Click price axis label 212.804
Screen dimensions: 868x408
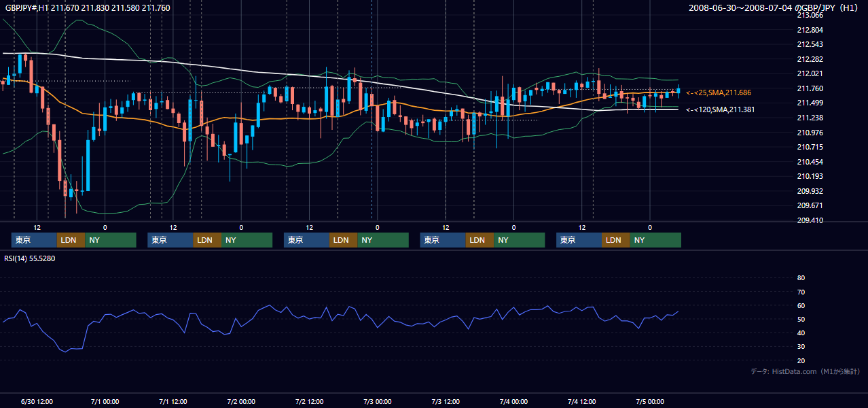pos(809,30)
